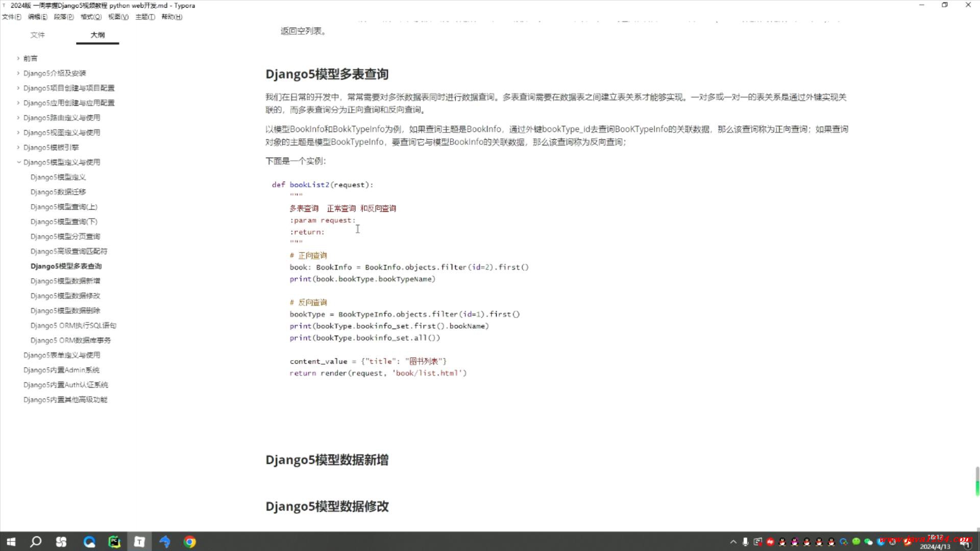This screenshot has height=551, width=980.
Task: Open the 文件(F) menu
Action: 11,17
